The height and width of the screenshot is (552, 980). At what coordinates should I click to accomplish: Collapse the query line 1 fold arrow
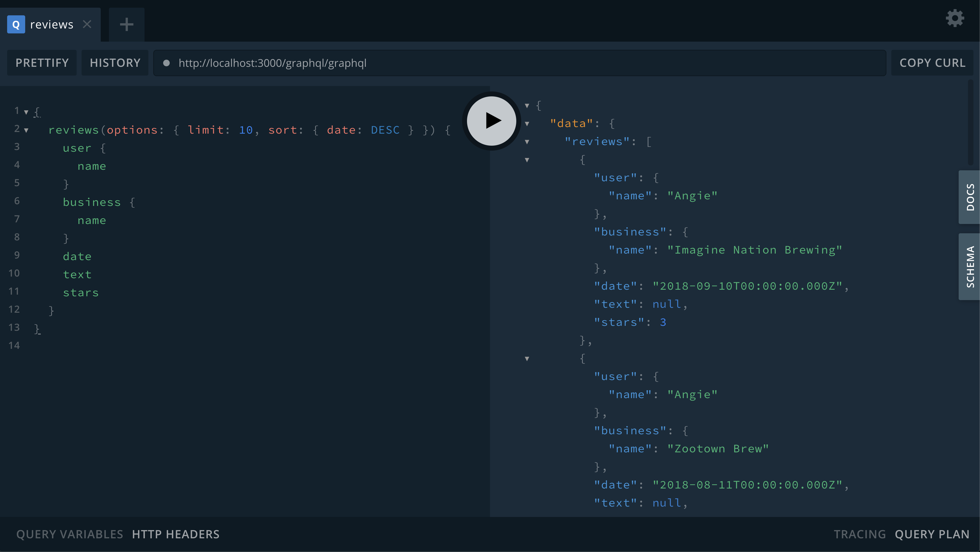click(x=26, y=112)
